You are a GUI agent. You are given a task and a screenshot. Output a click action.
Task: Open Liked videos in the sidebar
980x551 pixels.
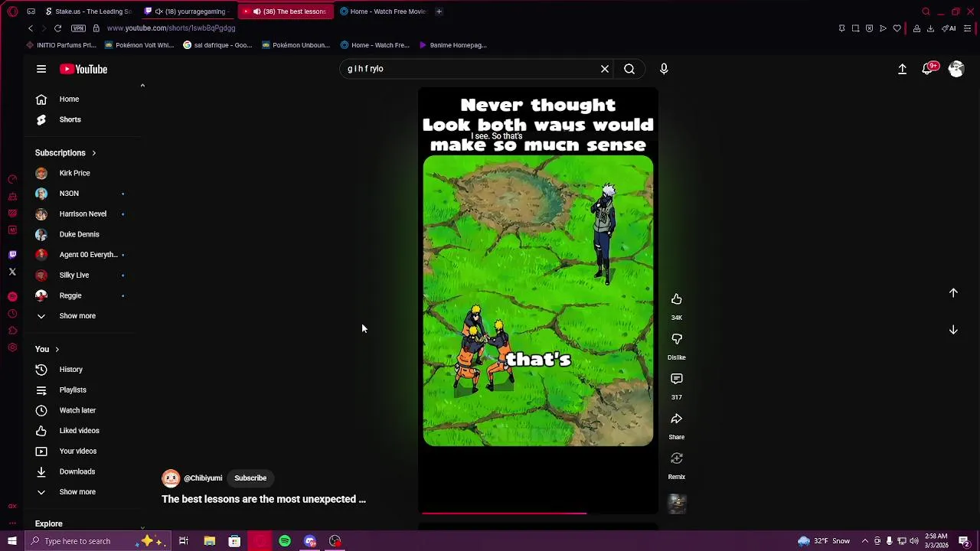tap(80, 431)
